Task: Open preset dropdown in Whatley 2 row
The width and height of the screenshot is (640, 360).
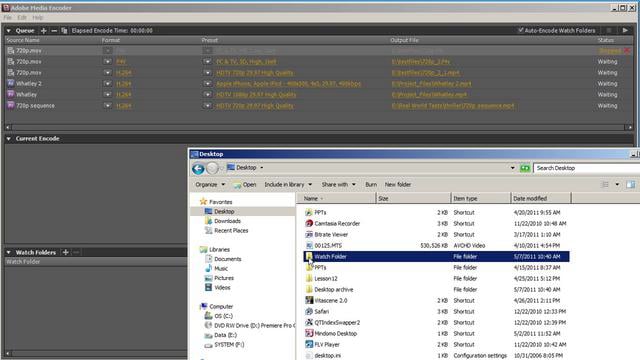Action: (207, 83)
